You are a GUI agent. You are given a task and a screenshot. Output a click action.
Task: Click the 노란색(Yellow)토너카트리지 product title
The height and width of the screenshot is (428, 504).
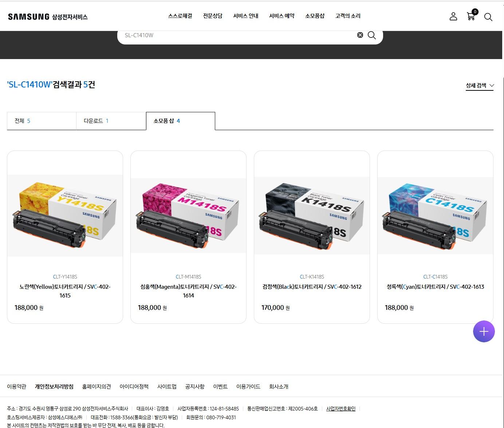[65, 291]
